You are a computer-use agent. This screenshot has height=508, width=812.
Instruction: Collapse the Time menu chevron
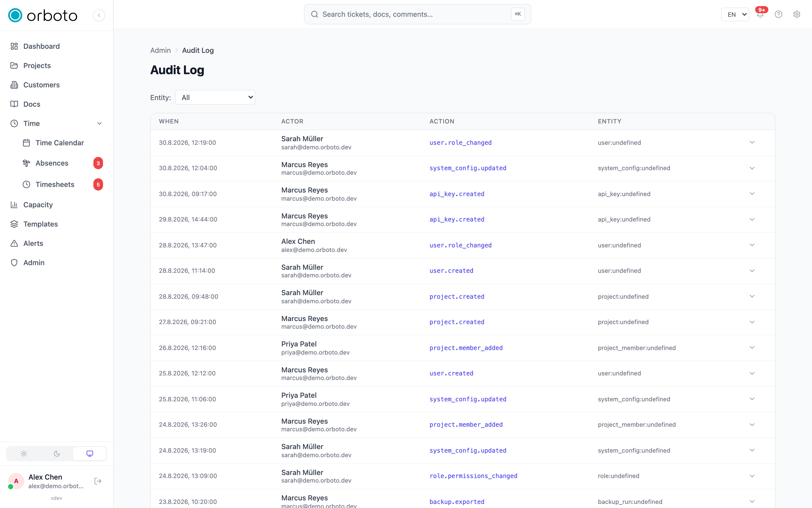[x=99, y=124]
